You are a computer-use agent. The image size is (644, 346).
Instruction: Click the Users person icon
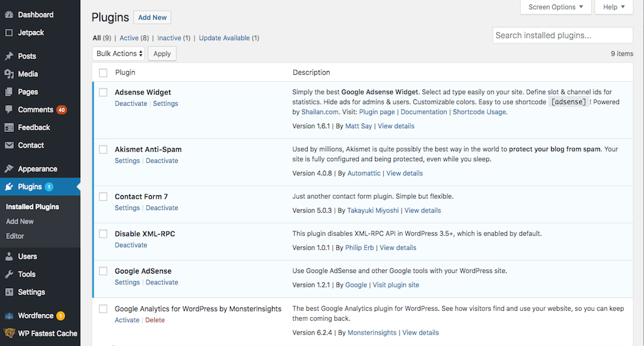(9, 256)
